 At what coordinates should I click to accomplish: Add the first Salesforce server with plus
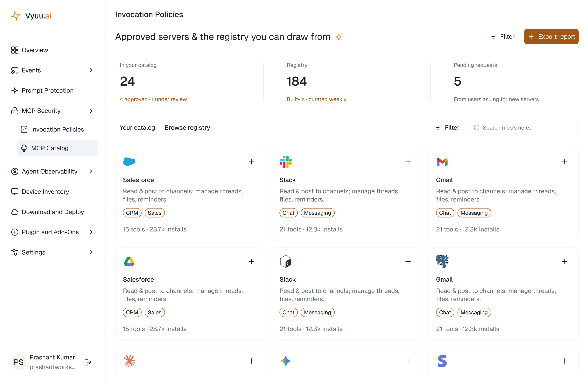tap(251, 162)
